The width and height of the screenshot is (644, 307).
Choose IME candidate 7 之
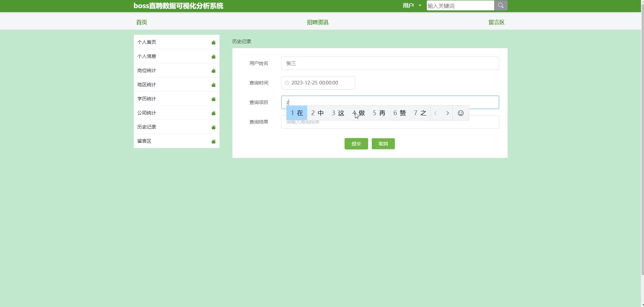click(420, 113)
